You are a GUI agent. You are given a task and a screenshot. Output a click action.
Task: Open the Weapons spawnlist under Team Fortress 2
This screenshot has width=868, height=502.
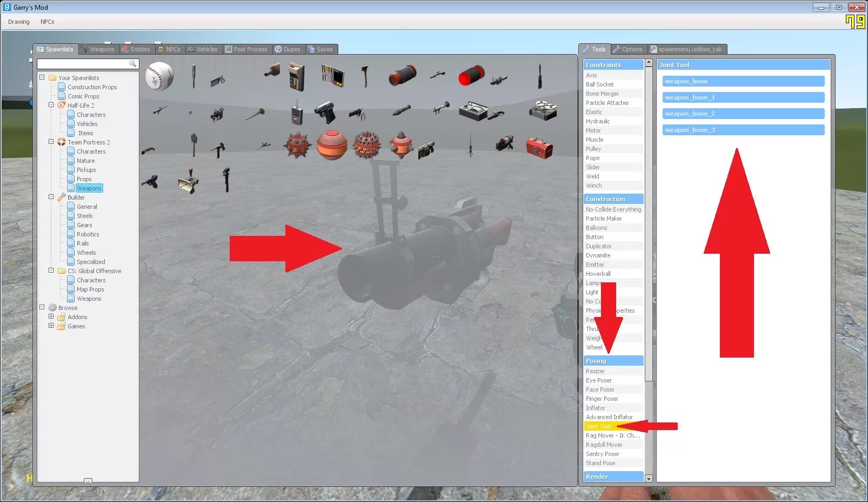tap(89, 188)
